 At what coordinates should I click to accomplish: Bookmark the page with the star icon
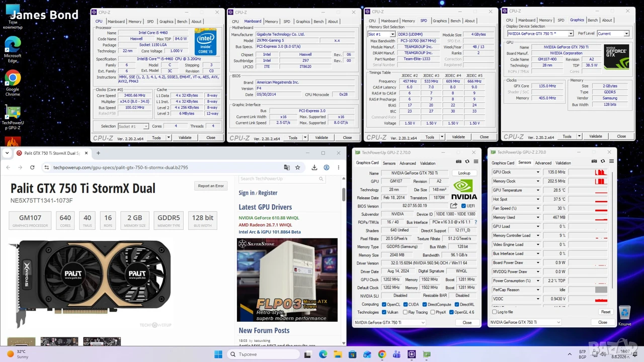point(298,167)
